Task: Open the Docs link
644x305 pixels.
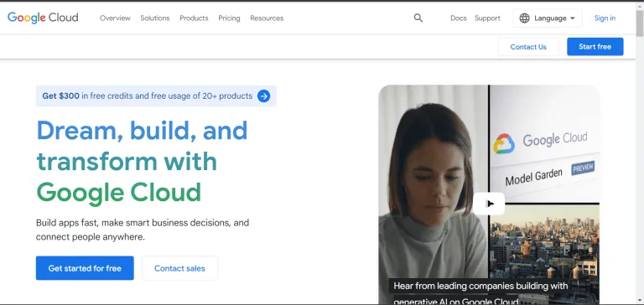Action: point(459,18)
